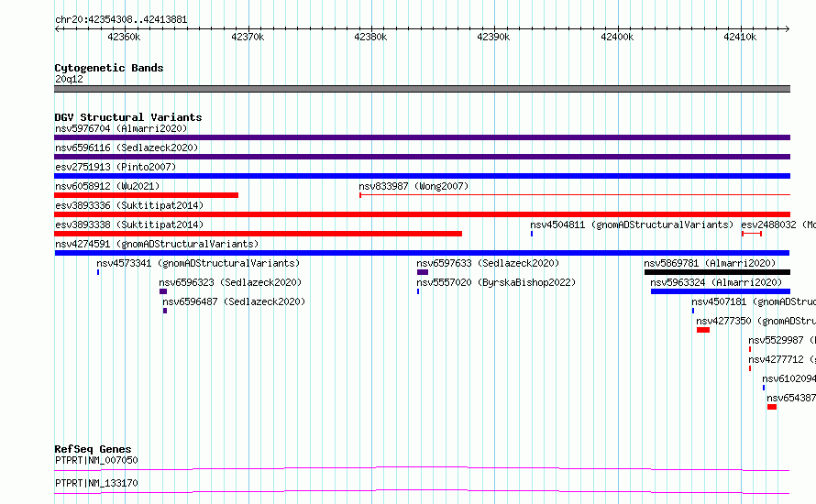The image size is (816, 504).
Task: Select the esv2751913 blue variant bar
Action: pos(422,176)
